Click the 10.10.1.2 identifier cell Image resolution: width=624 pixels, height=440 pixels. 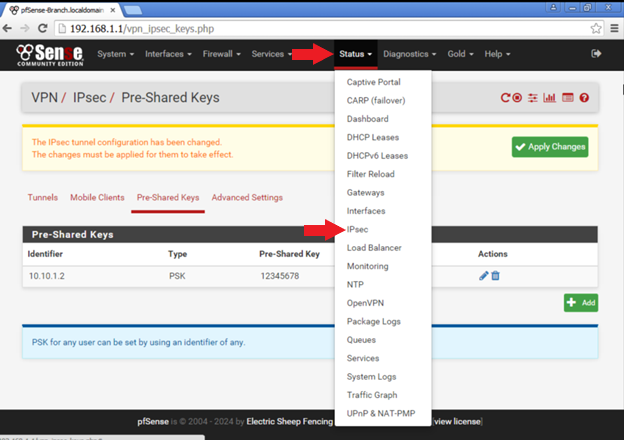[x=47, y=276]
